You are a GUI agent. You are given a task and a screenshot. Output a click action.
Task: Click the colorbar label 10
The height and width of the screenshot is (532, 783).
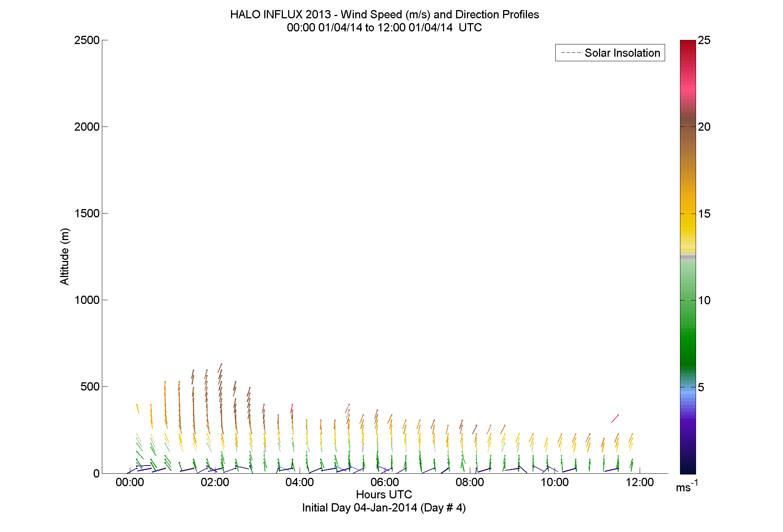point(704,300)
